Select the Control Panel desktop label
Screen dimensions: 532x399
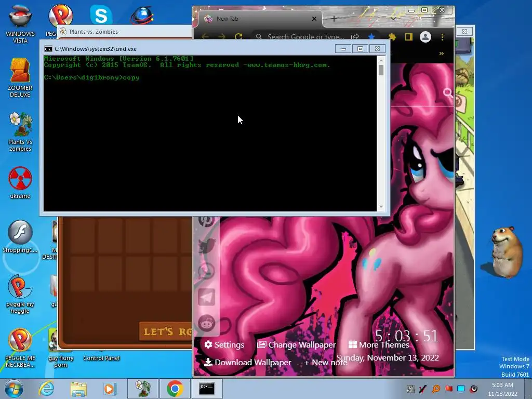coord(101,358)
